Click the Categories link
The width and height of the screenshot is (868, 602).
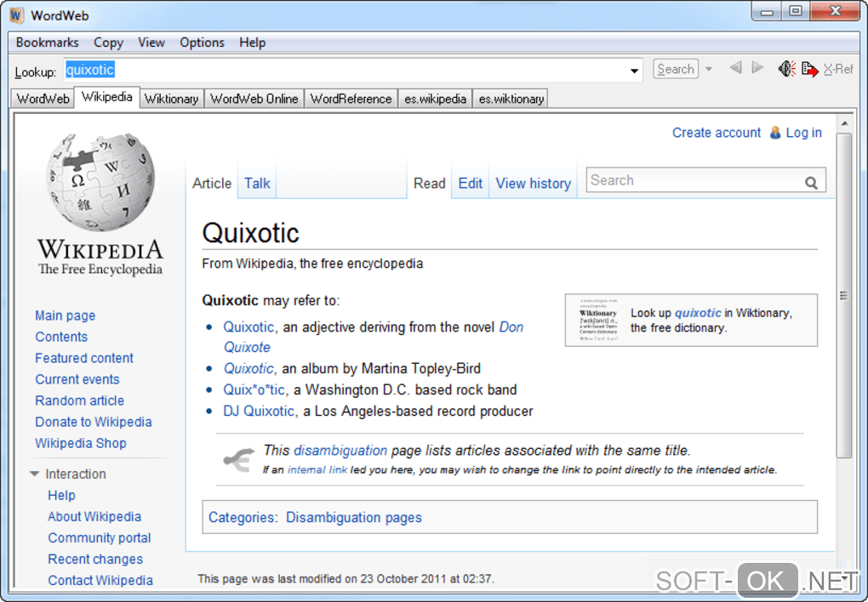click(242, 517)
